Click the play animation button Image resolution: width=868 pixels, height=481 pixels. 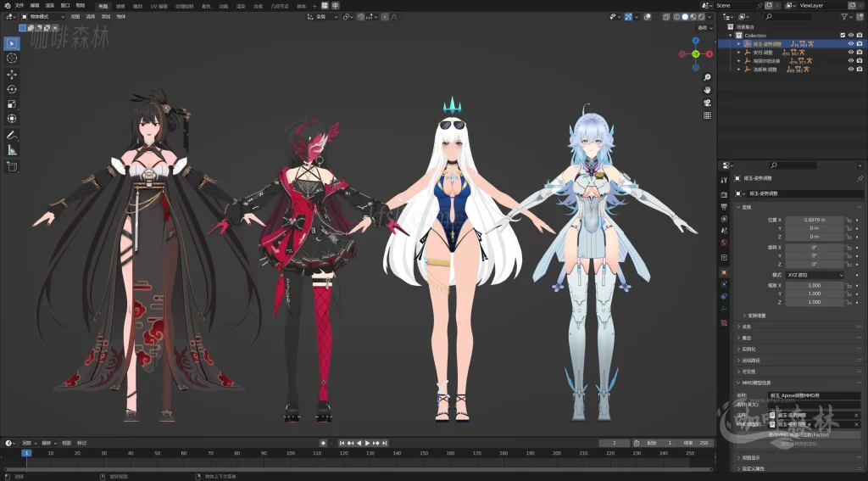[x=367, y=444]
